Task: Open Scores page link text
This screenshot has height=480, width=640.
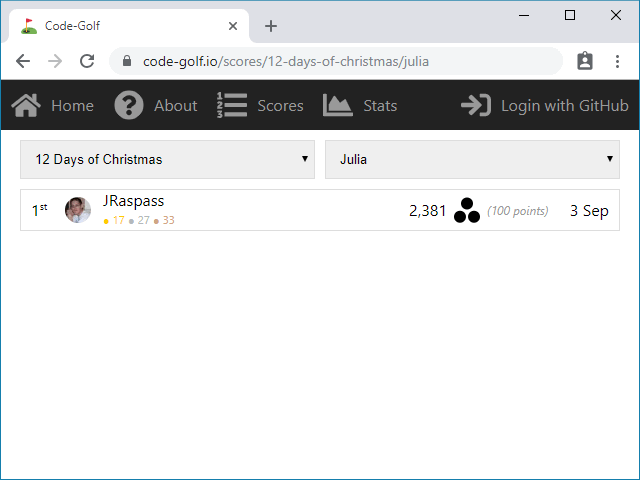Action: (280, 106)
